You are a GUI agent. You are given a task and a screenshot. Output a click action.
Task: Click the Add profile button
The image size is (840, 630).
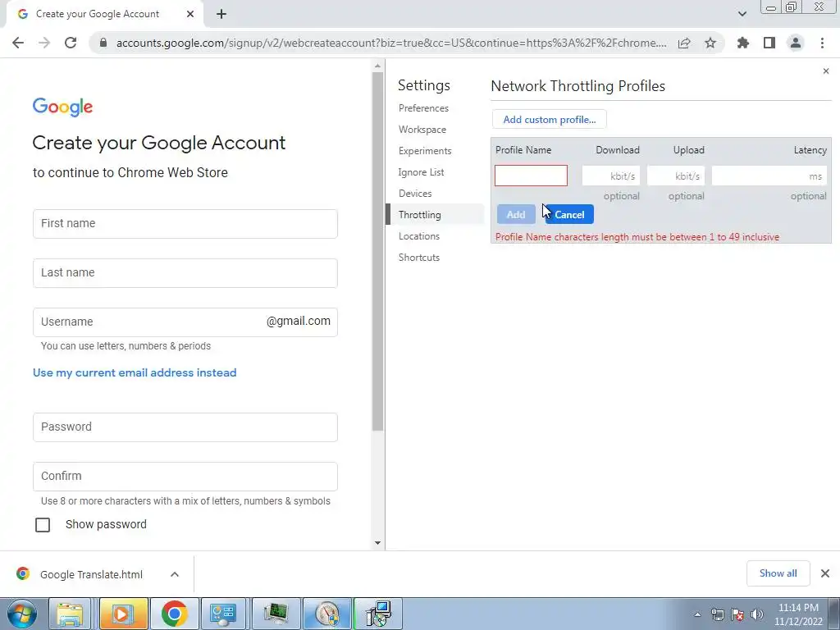click(x=516, y=215)
